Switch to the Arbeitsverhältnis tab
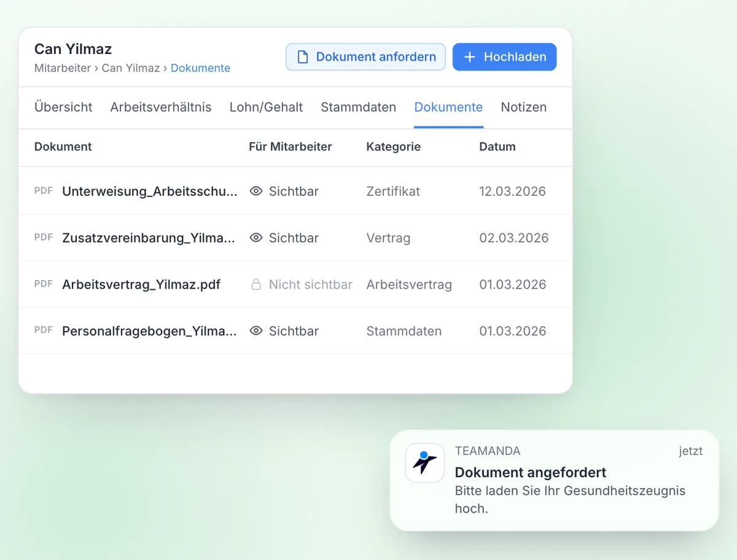This screenshot has height=560, width=737. coord(161,107)
